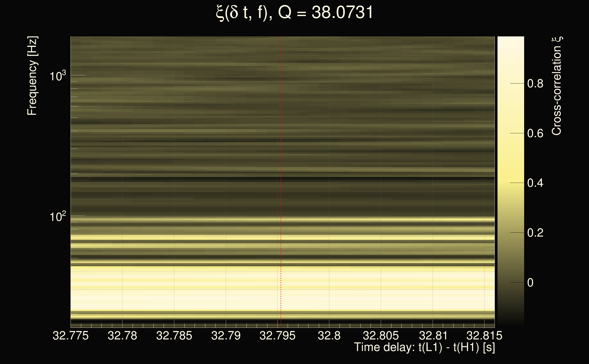Click the brightest top of the colorbar

click(x=510, y=40)
